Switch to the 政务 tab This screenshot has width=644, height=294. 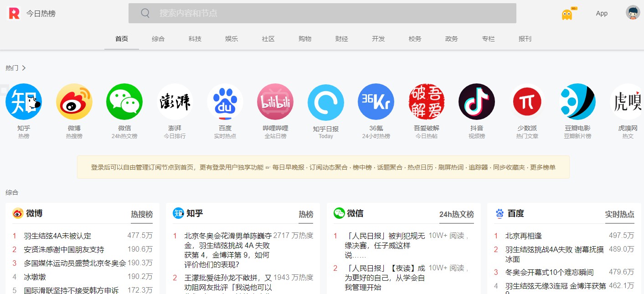[452, 39]
